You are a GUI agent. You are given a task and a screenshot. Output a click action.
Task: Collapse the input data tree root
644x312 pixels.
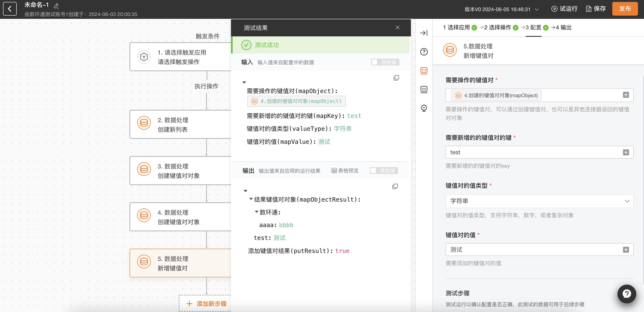(x=244, y=82)
